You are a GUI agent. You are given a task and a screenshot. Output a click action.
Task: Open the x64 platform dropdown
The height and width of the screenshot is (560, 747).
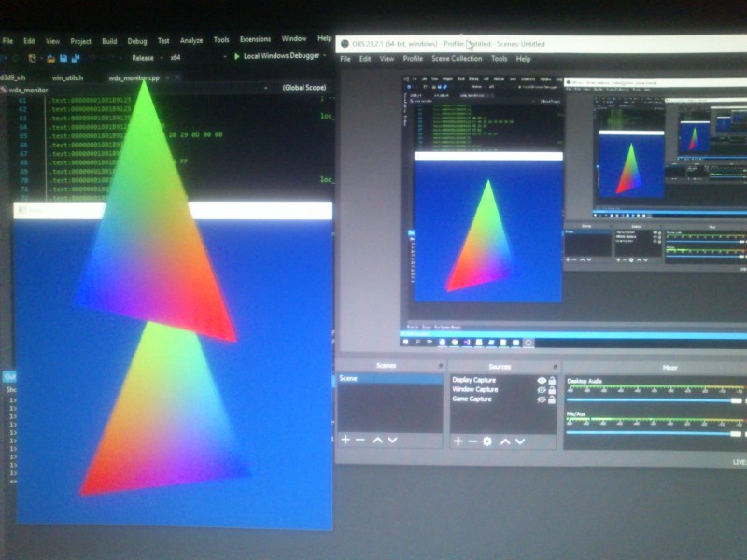coord(198,57)
